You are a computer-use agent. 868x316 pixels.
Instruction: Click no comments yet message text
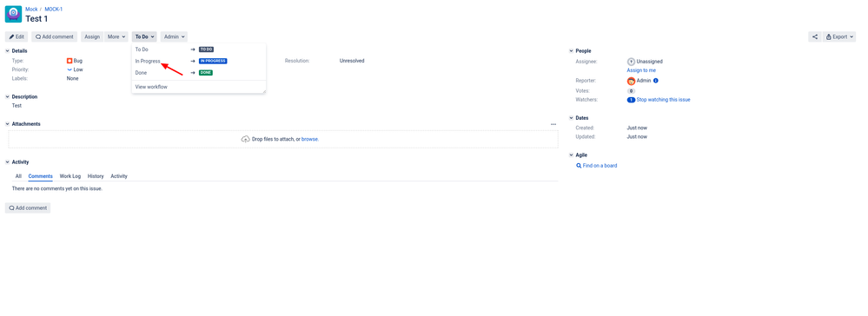click(x=57, y=188)
